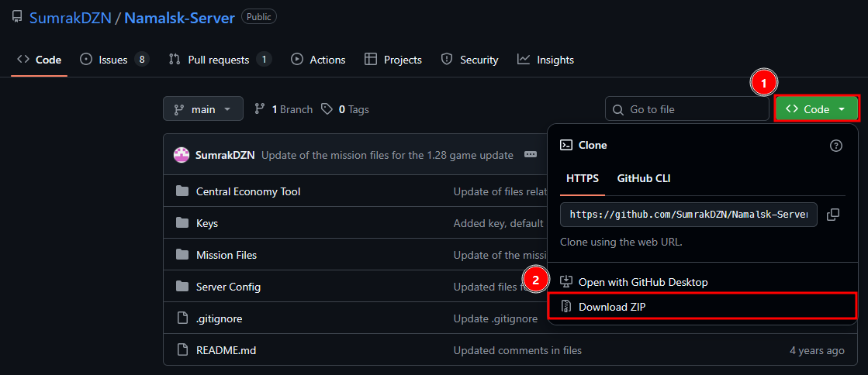Open the Issues tab

(x=115, y=60)
